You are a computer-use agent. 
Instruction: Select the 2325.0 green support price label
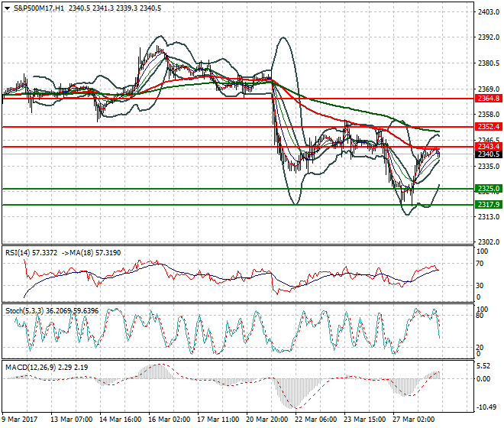pos(488,189)
